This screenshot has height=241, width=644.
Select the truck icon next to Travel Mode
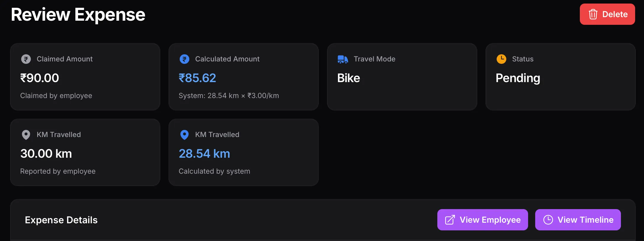click(343, 59)
